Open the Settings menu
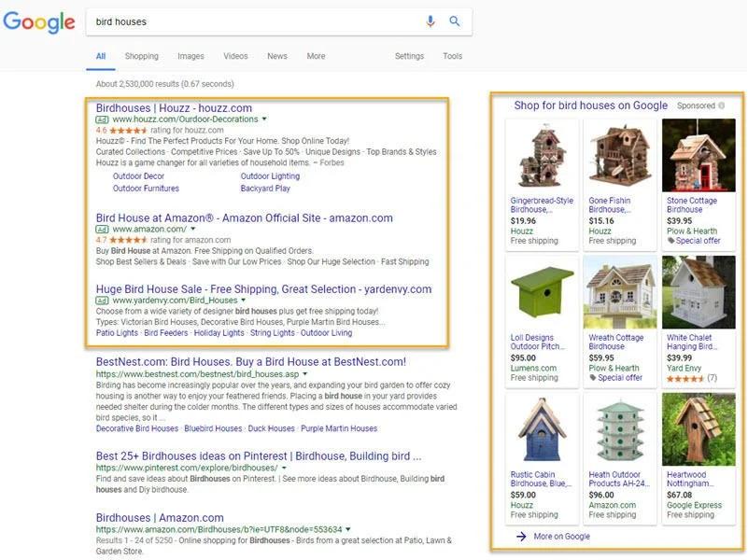748x560 pixels. (x=409, y=56)
